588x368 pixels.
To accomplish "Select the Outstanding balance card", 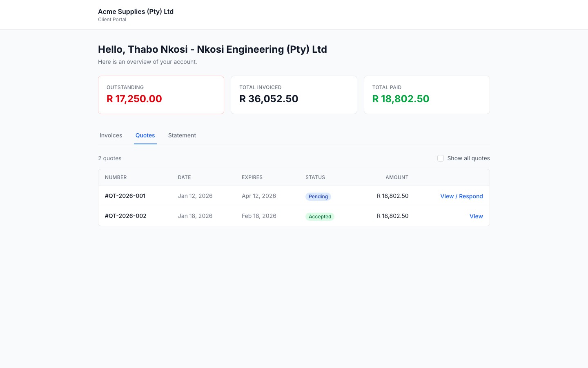I will point(161,95).
